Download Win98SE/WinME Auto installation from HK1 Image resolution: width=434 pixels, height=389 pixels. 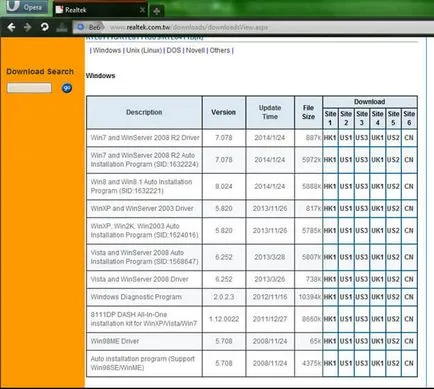[330, 363]
